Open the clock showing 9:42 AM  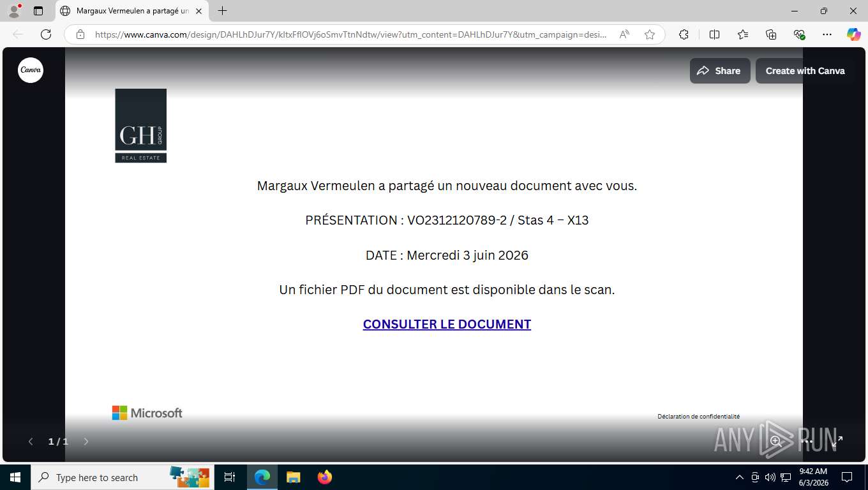[x=813, y=477]
